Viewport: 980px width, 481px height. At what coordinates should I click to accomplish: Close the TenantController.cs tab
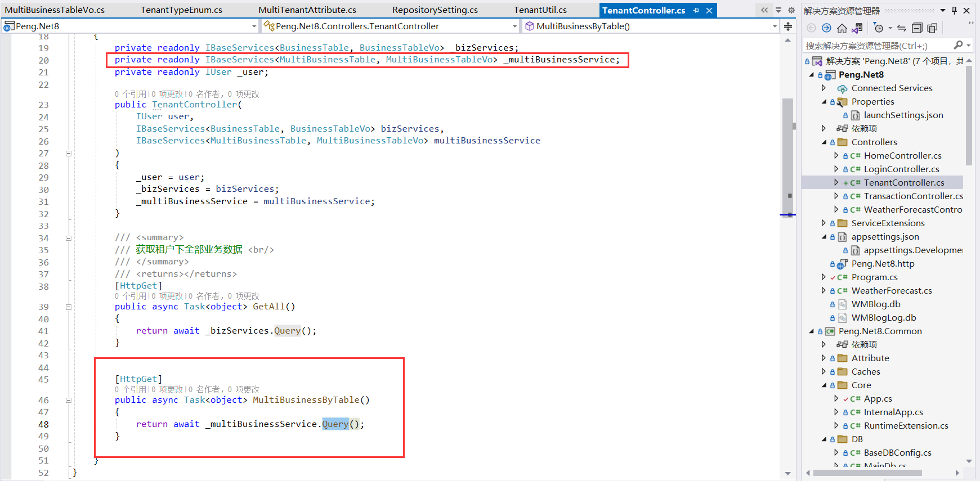pos(709,10)
